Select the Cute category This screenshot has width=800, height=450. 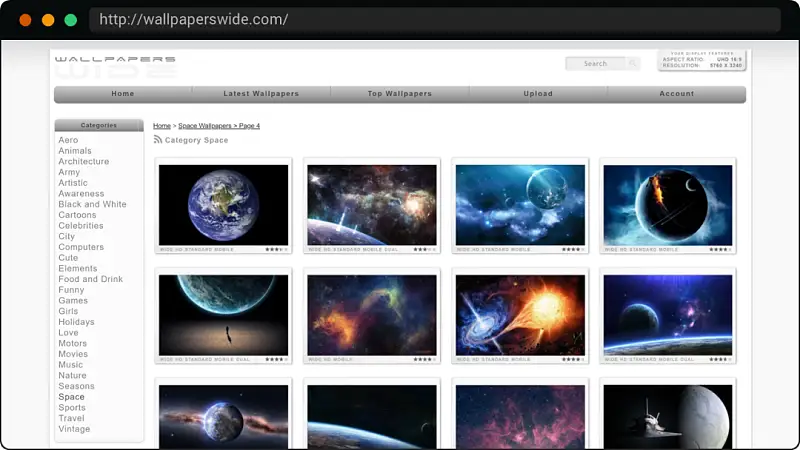click(68, 258)
